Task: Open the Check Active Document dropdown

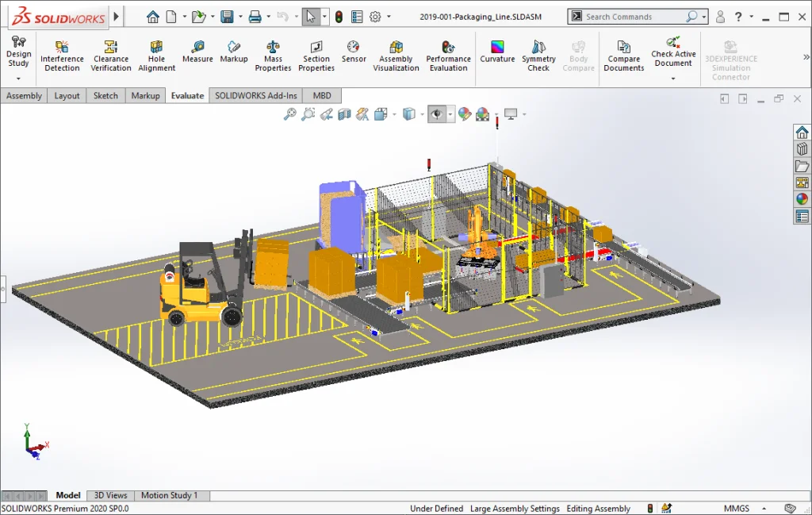Action: click(x=673, y=79)
